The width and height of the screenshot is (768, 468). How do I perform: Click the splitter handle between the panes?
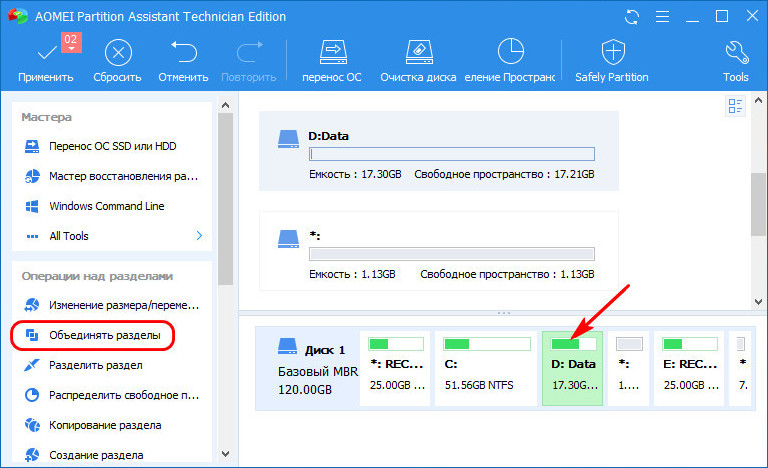pyautogui.click(x=504, y=313)
